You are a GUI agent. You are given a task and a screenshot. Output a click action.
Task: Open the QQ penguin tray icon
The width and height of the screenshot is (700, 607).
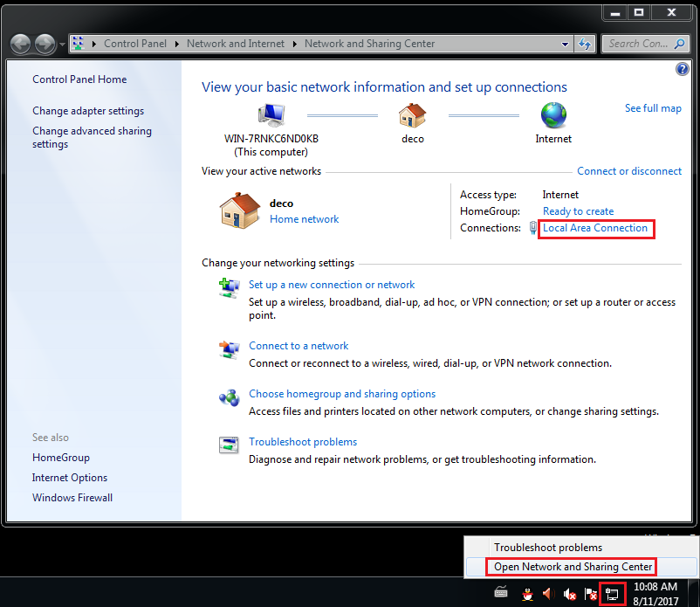click(x=527, y=593)
